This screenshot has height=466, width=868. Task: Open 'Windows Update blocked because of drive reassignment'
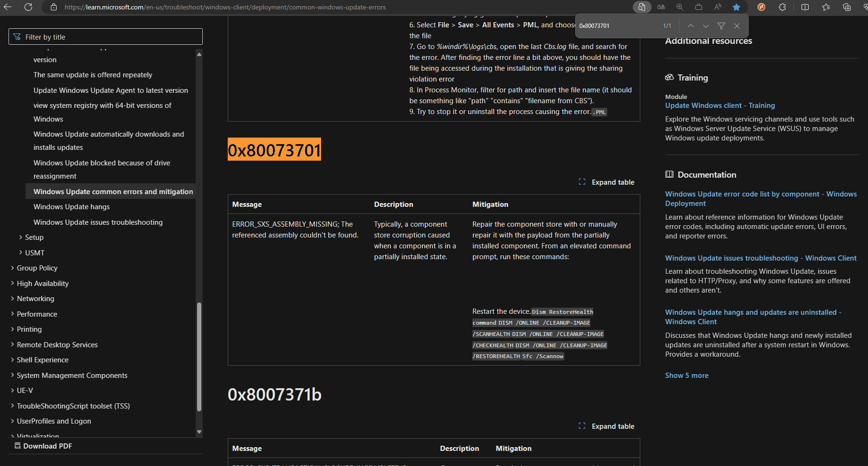coord(102,170)
